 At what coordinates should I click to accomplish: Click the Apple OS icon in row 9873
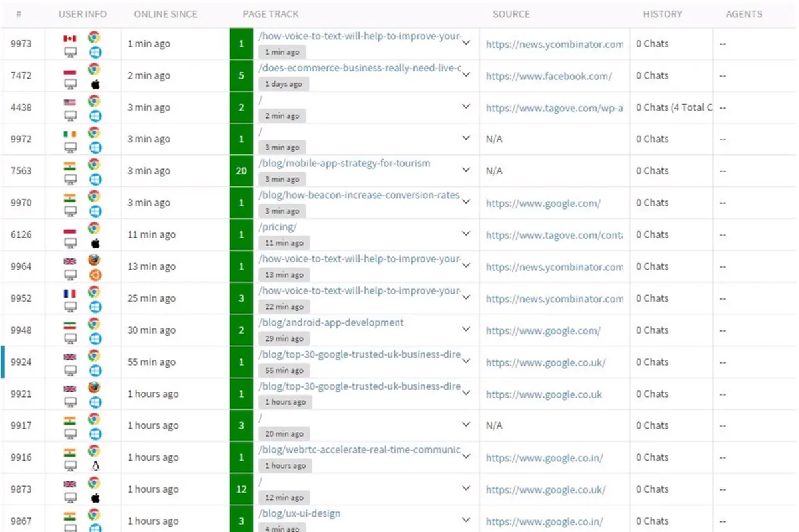[95, 498]
